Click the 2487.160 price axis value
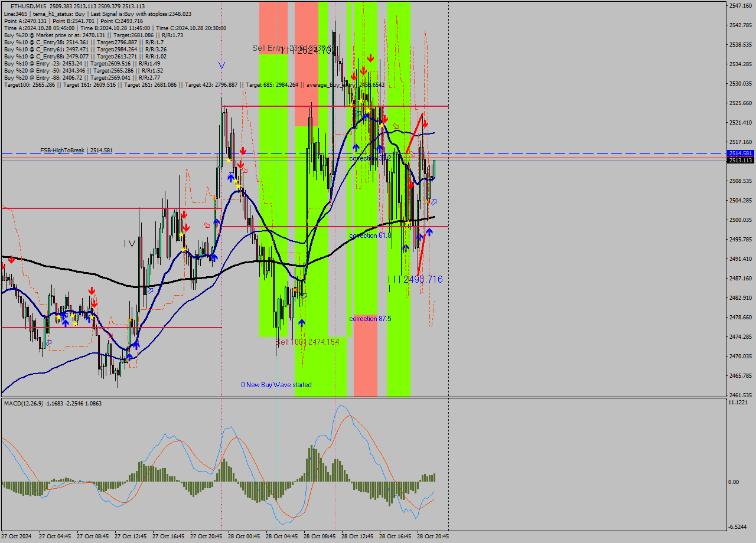 741,278
